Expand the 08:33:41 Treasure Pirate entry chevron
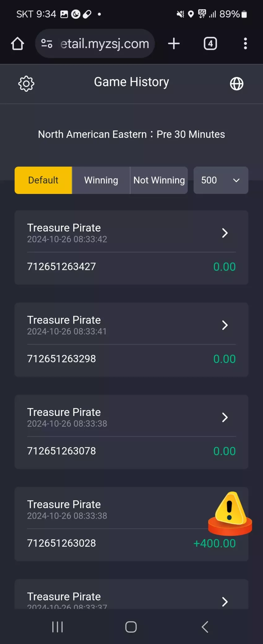The image size is (263, 644). click(x=225, y=325)
